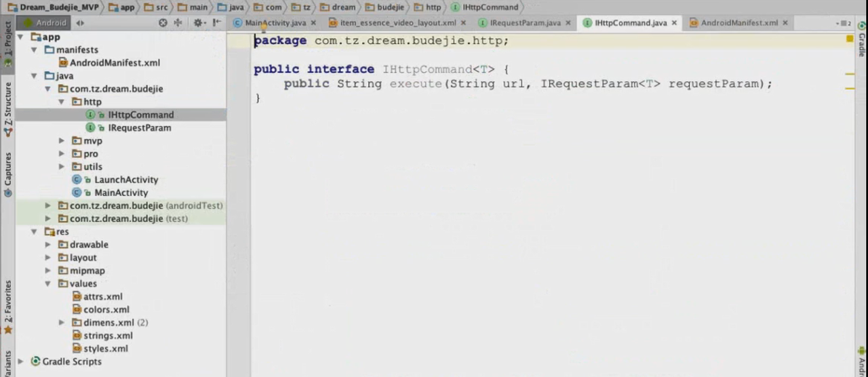Expand the Gradle Scripts node
Screen dimensions: 868x377
pos(20,361)
